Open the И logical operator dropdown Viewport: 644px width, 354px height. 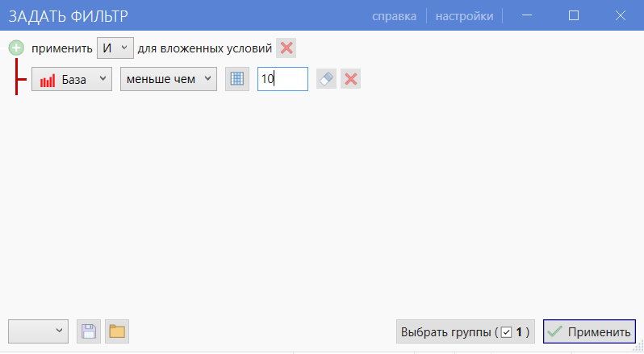click(115, 48)
